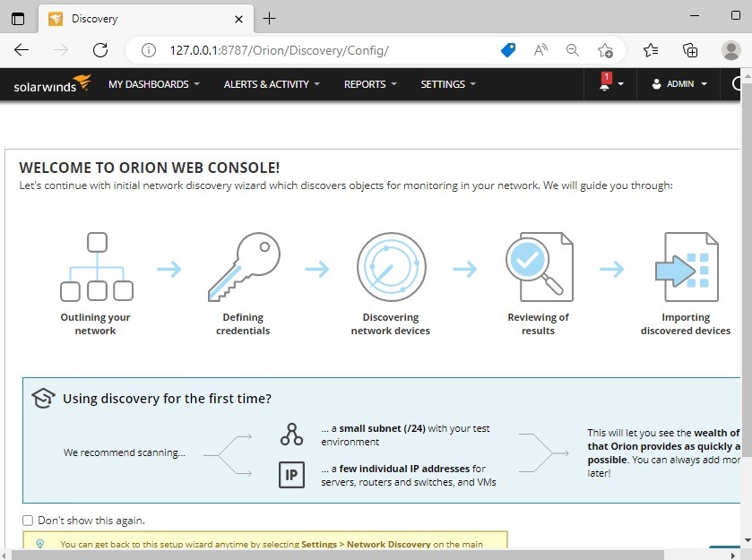Add this page to favorites star
This screenshot has height=560, width=752.
pos(605,50)
